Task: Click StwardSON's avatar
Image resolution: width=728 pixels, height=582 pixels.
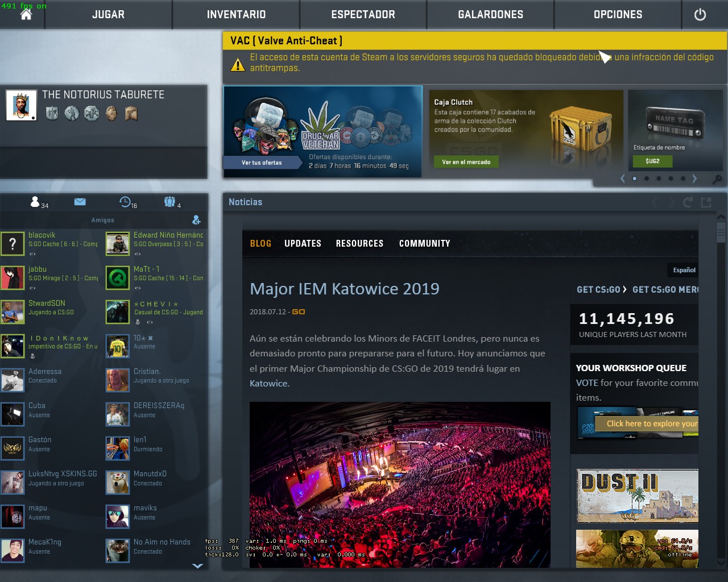Action: (x=13, y=312)
